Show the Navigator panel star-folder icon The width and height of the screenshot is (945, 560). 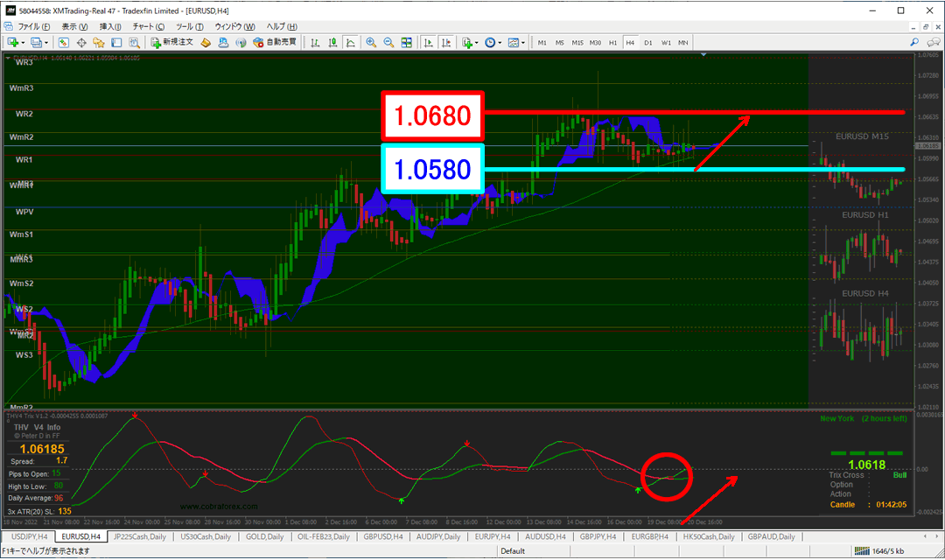(x=99, y=42)
